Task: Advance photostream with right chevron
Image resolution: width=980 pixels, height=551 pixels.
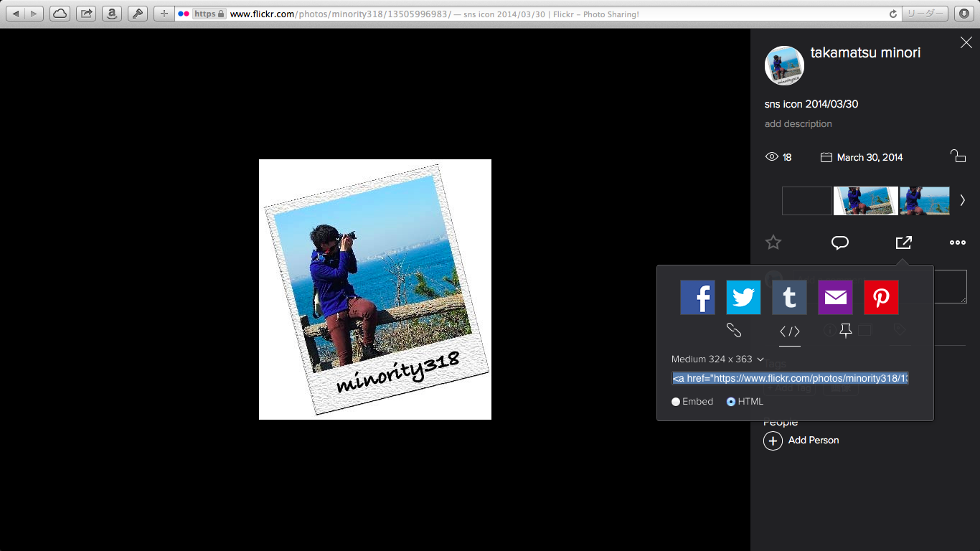Action: coord(962,201)
